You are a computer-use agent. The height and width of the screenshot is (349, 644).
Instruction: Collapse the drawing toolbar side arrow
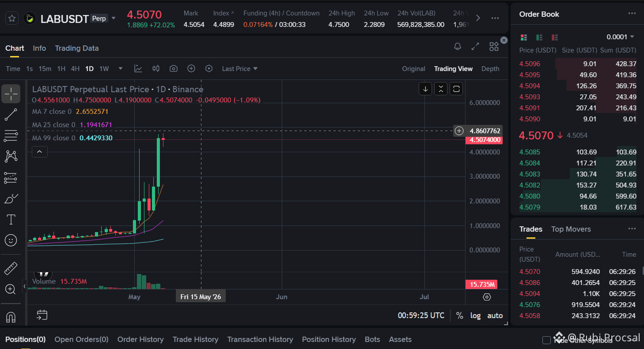click(25, 286)
